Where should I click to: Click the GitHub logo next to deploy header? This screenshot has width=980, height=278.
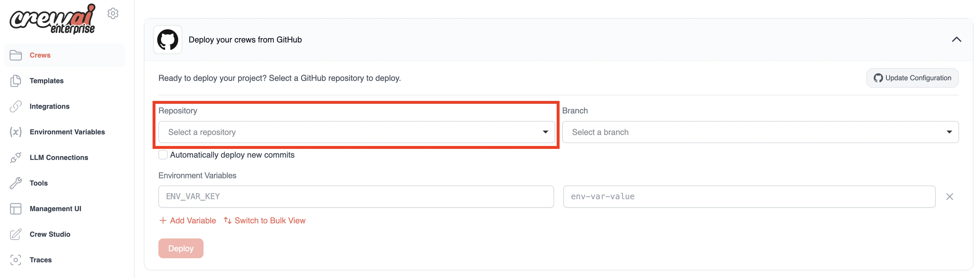coord(167,40)
